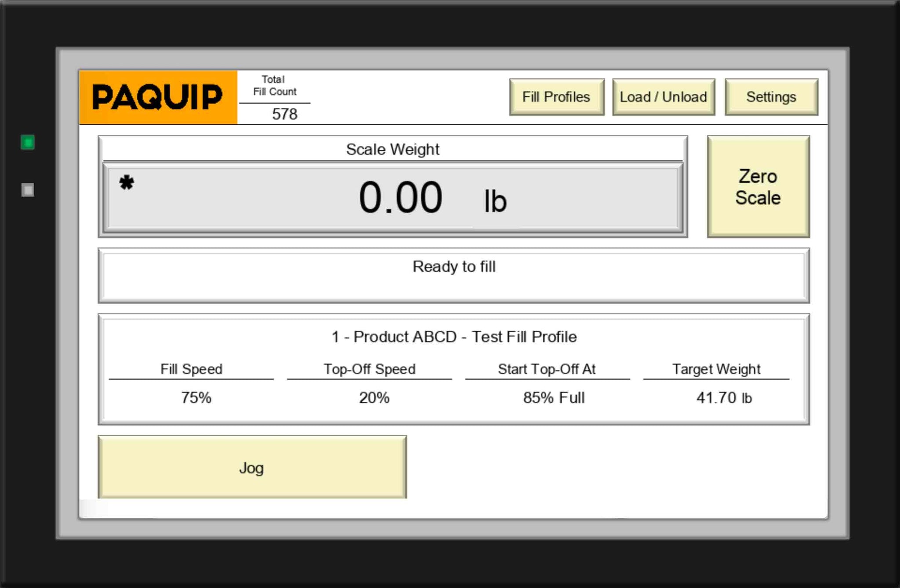Click the asterisk stability indicator
Image resolution: width=900 pixels, height=588 pixels.
[127, 182]
